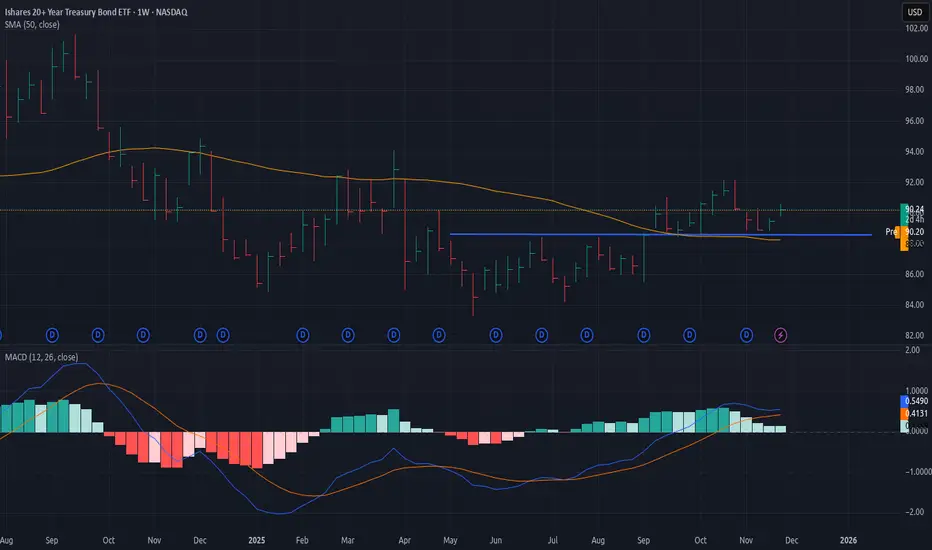Click the Ishares 20+ Year Treasury Bond ETF title
The width and height of the screenshot is (932, 550).
click(96, 12)
